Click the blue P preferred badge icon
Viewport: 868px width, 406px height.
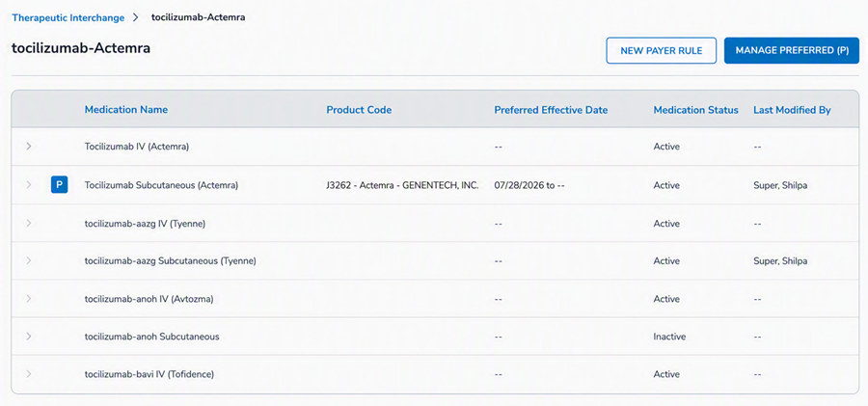point(59,185)
